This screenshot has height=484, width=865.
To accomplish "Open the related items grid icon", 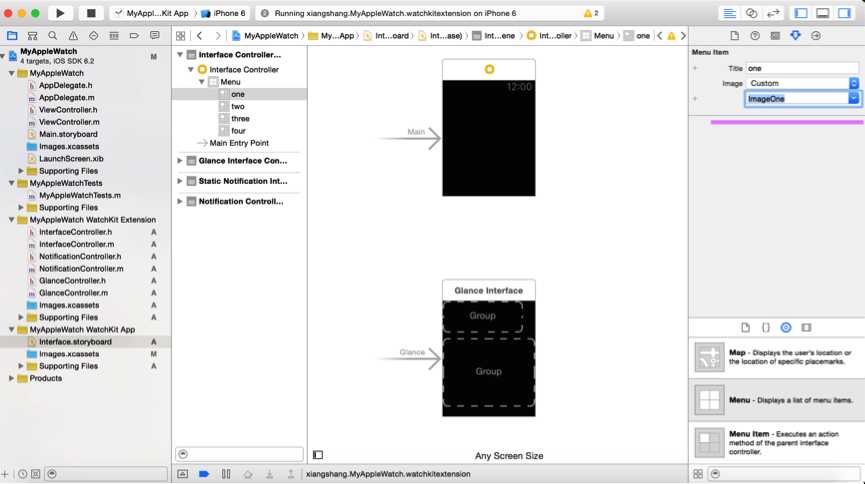I will pos(180,36).
